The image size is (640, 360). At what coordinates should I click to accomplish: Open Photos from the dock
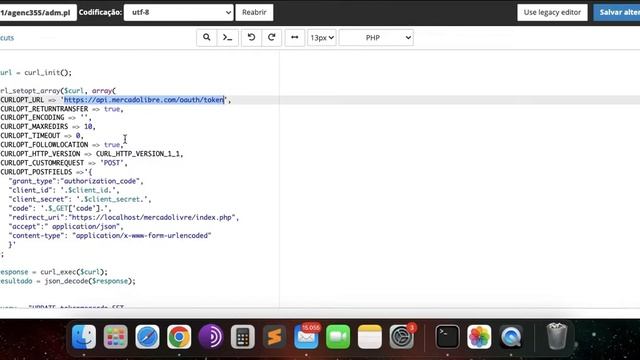[479, 337]
